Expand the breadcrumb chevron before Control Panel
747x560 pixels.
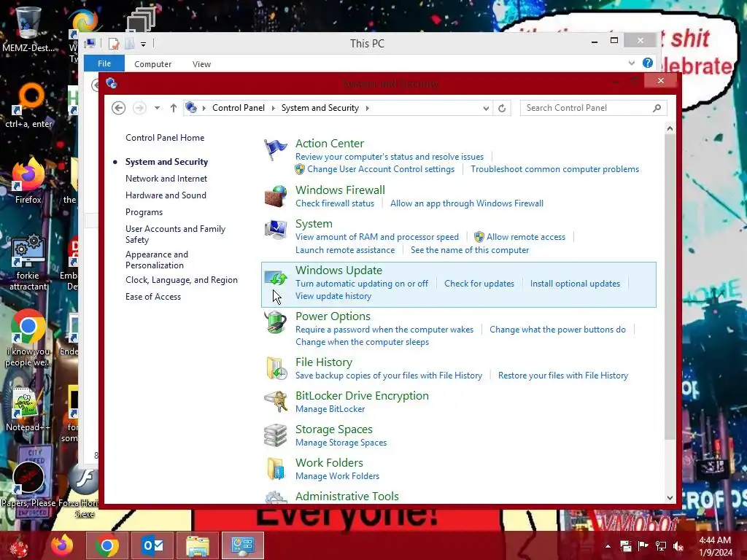[204, 108]
